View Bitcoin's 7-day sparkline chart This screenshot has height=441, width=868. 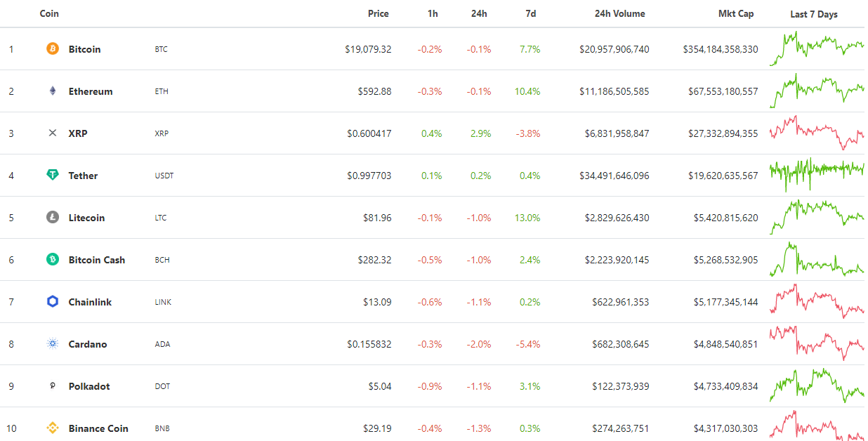click(x=817, y=48)
